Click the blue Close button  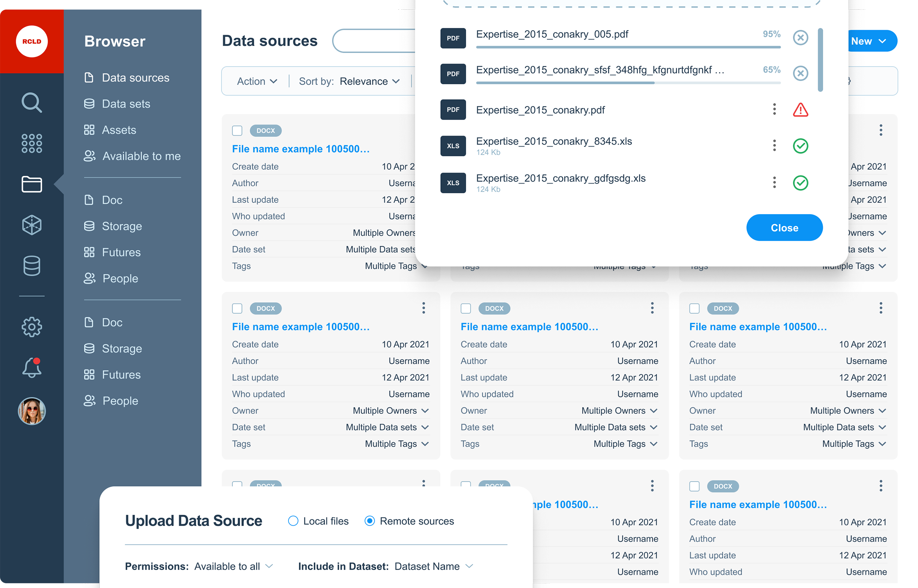[x=784, y=228]
